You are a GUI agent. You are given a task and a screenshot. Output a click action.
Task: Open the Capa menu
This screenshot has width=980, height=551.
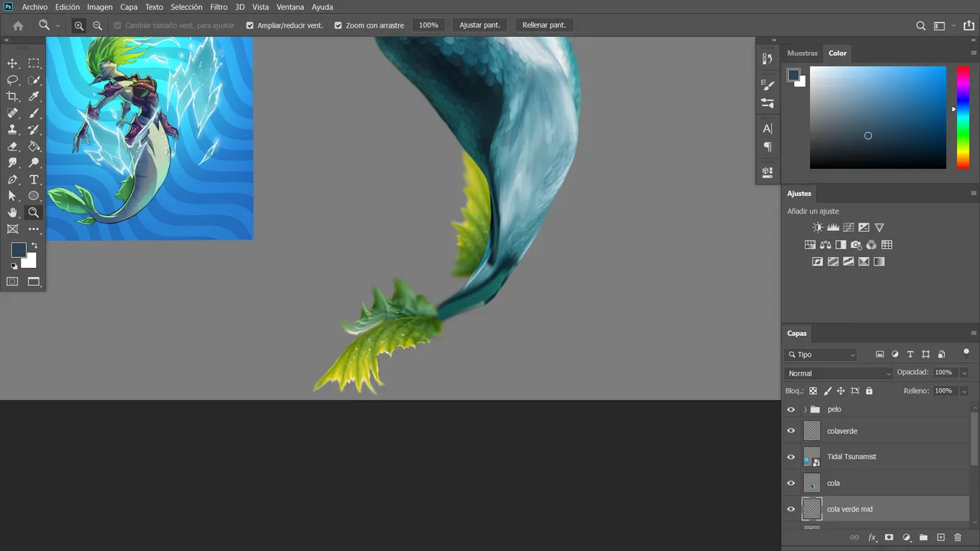pyautogui.click(x=129, y=7)
